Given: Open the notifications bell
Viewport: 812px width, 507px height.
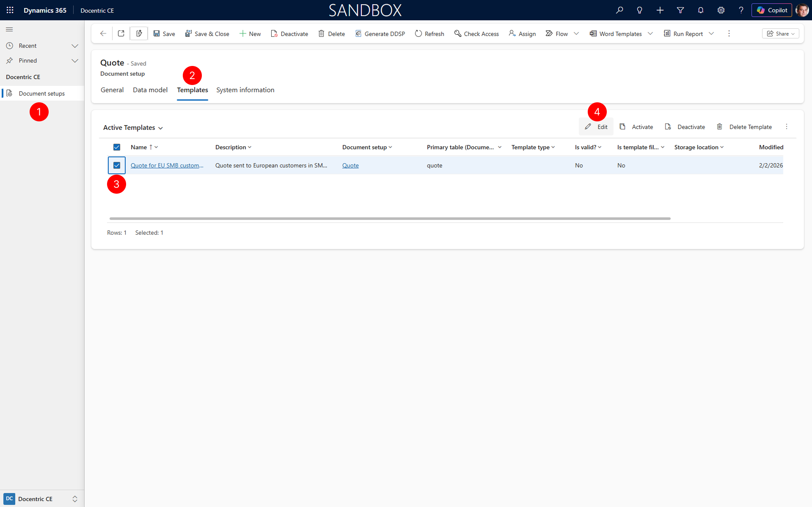Looking at the screenshot, I should pyautogui.click(x=701, y=10).
